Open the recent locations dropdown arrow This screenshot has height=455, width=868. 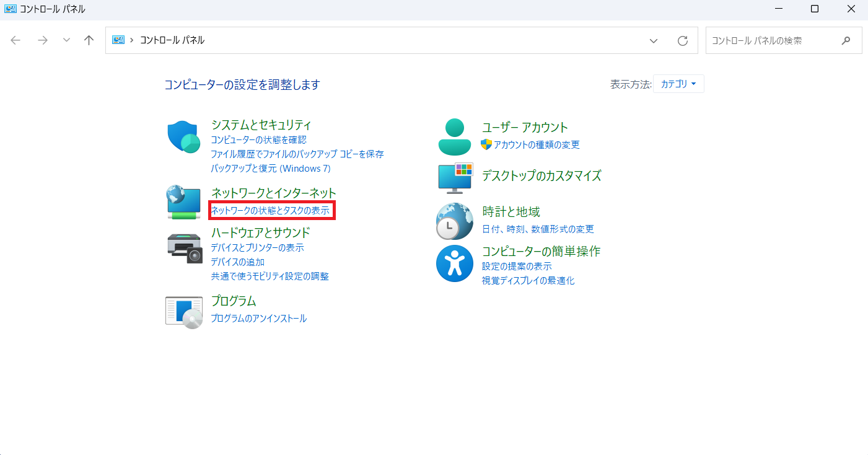click(66, 40)
